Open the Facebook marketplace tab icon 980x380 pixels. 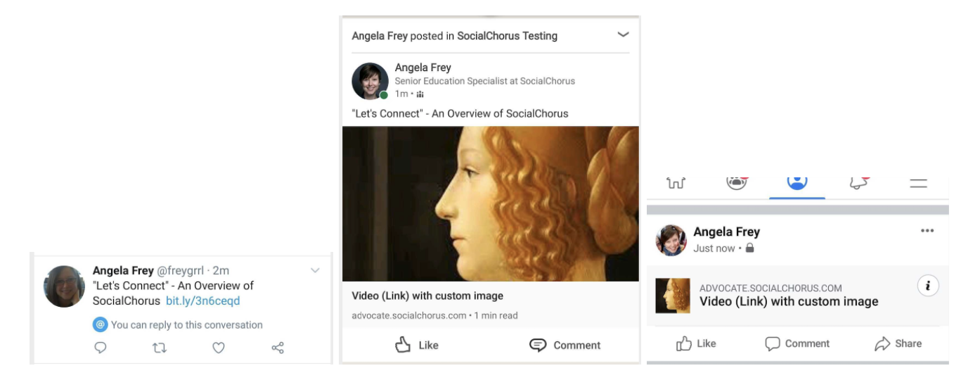tap(676, 183)
